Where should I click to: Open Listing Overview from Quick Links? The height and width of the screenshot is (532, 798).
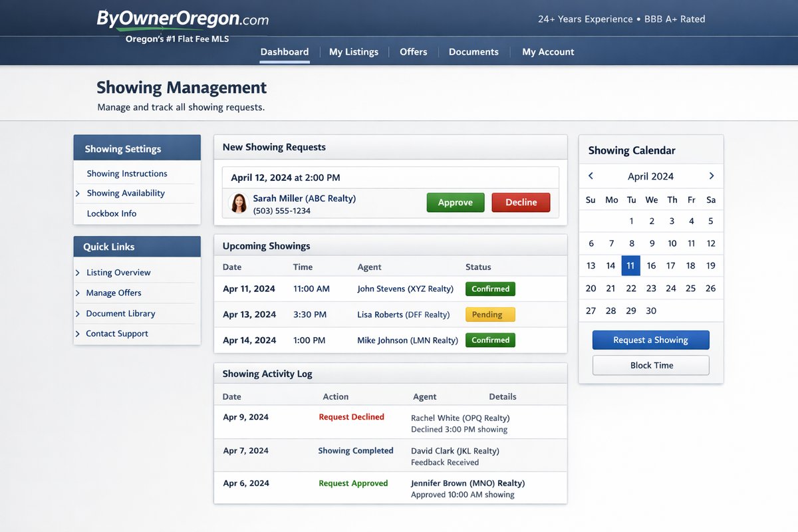pyautogui.click(x=118, y=272)
